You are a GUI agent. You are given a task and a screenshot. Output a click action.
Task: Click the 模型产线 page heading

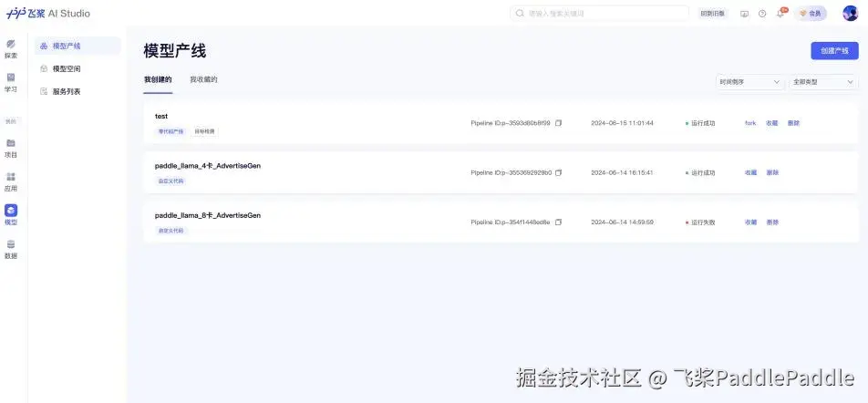click(175, 51)
